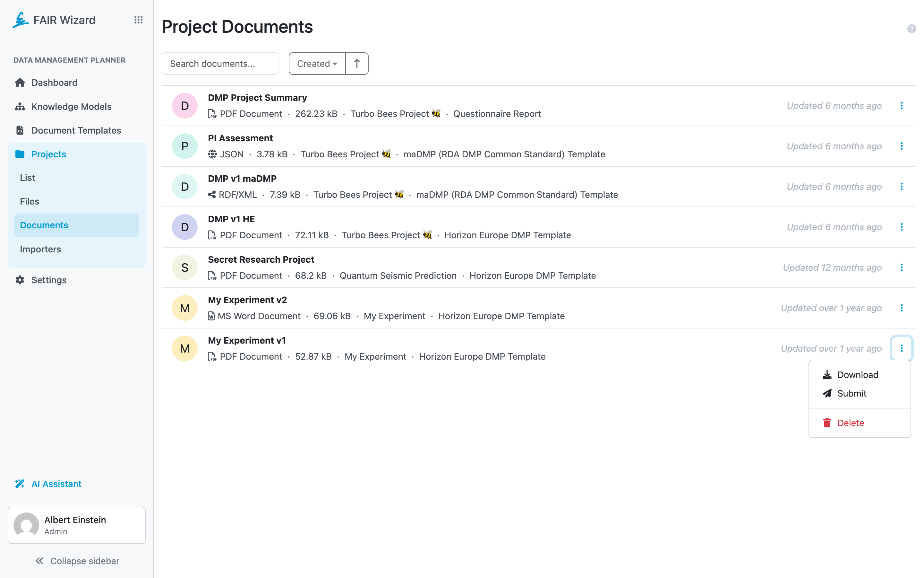Viewport: 924px width, 578px height.
Task: Open the DMP v1 maDMP document title
Action: (x=242, y=179)
